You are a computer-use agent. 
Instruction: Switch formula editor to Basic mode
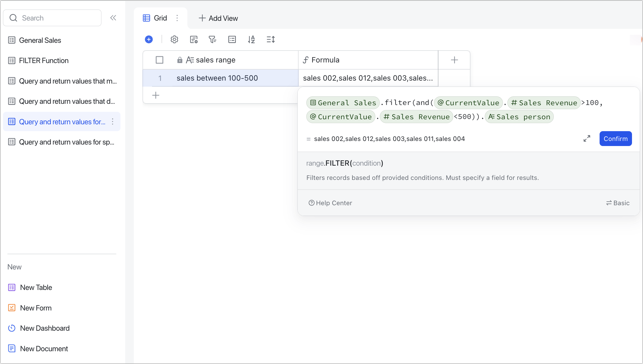point(618,203)
